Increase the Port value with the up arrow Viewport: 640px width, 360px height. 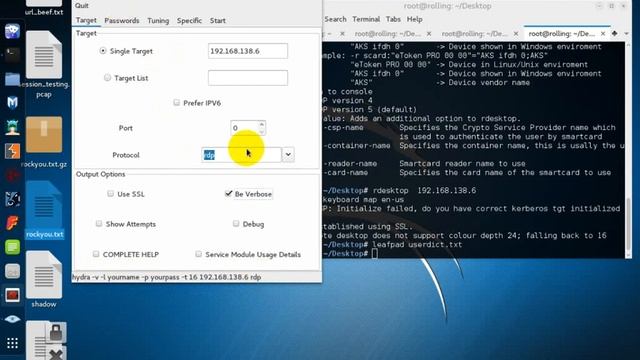(262, 124)
